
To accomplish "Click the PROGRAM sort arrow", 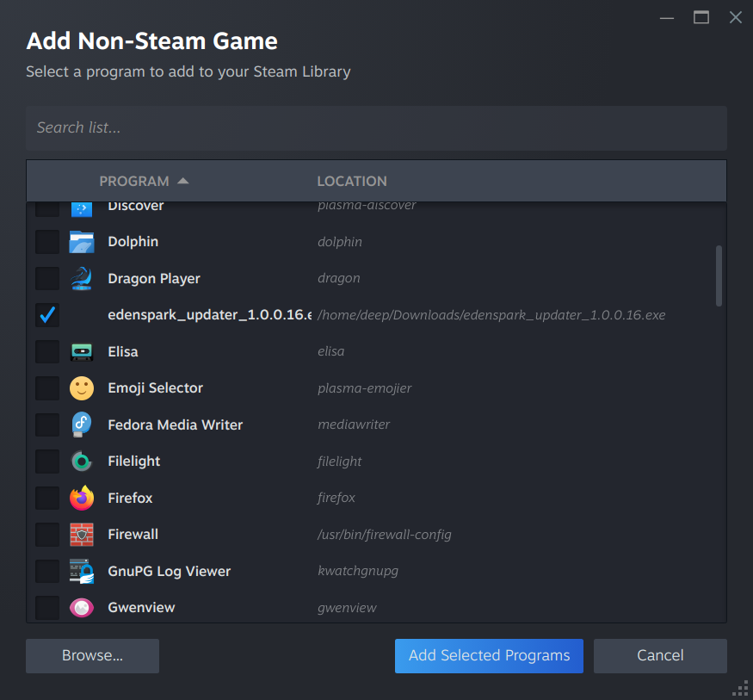I will [x=183, y=181].
